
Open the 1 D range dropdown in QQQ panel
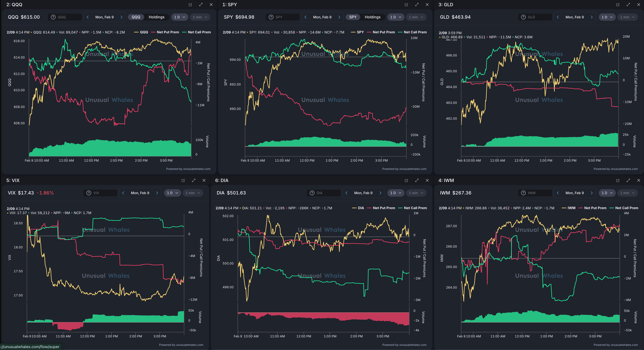180,17
